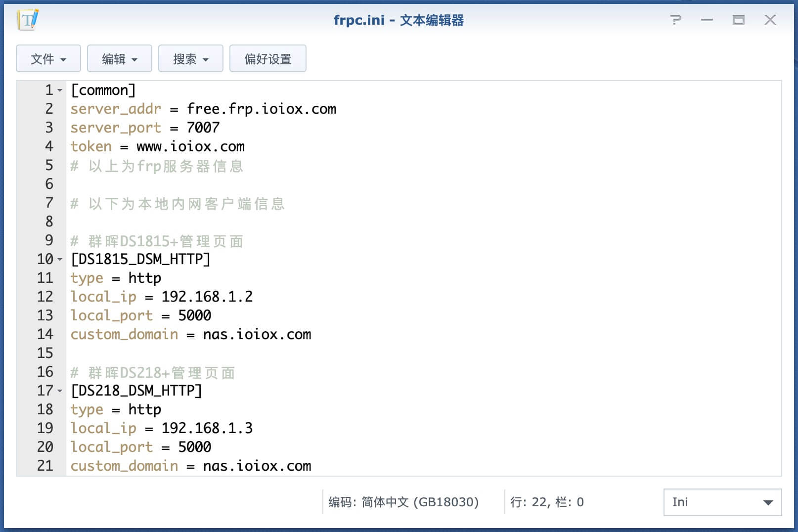798x532 pixels.
Task: Click the 编码 简体中文 (GB18030) encoding label
Action: point(403,502)
